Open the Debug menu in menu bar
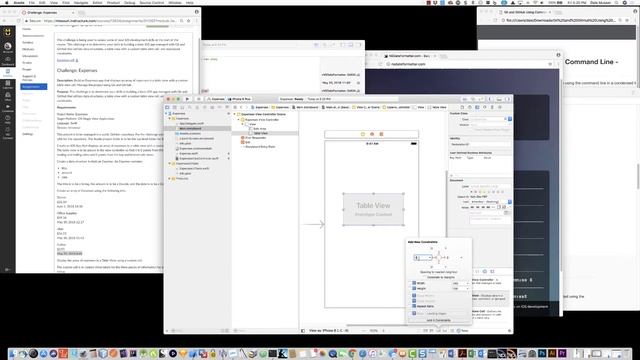Viewport: 640px width, 360px height. click(x=129, y=2)
